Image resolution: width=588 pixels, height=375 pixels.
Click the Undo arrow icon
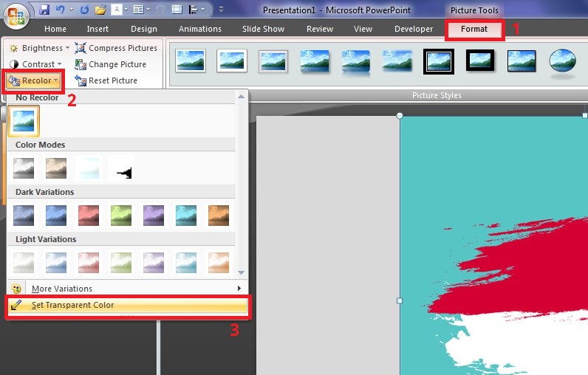[61, 10]
